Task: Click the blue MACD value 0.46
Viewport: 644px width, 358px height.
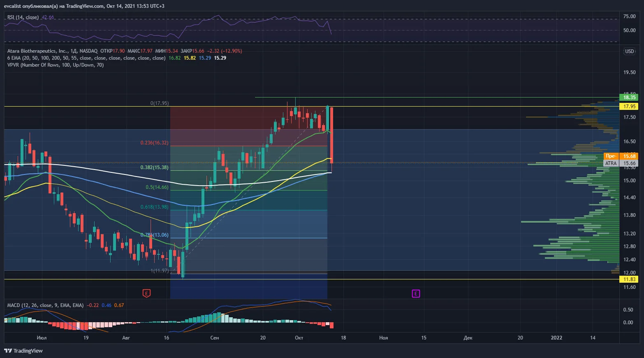Action: (107, 305)
